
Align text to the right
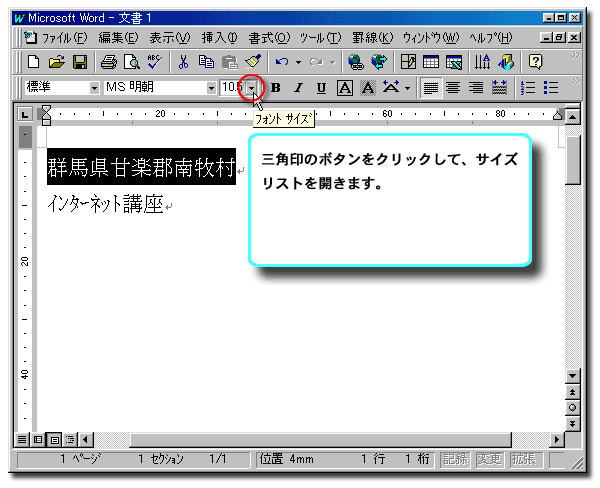(x=476, y=88)
